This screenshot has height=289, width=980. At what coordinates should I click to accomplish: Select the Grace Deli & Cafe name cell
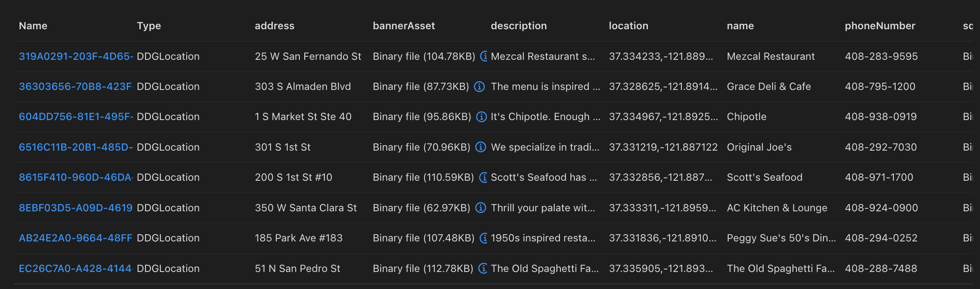[x=769, y=86]
